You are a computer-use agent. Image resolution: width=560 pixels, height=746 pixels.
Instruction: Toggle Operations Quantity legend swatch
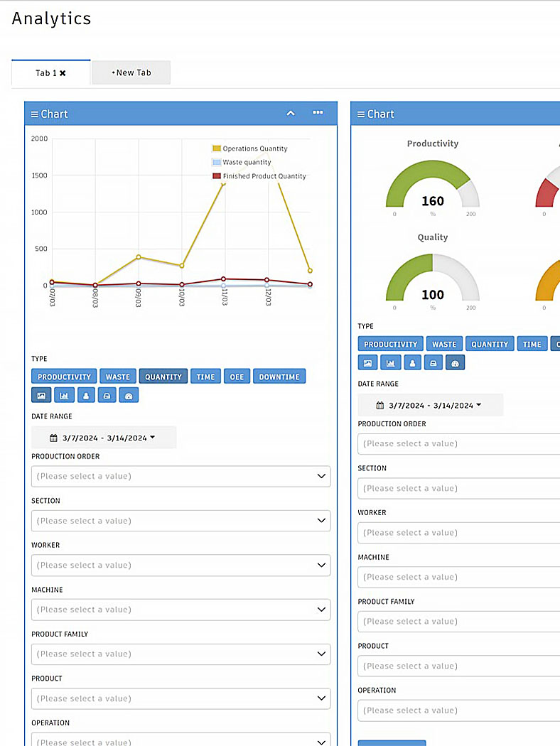tap(217, 148)
